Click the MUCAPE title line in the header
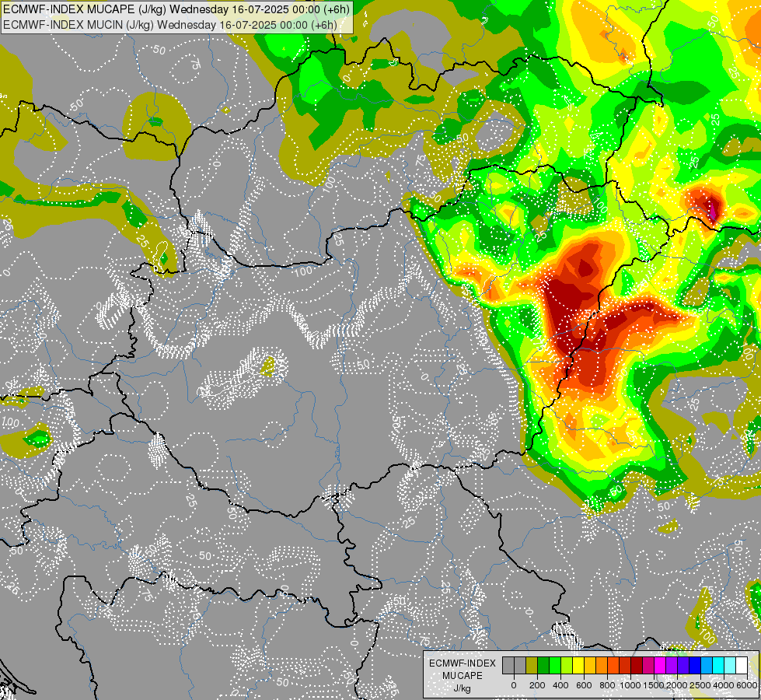The height and width of the screenshot is (700, 761). (176, 9)
